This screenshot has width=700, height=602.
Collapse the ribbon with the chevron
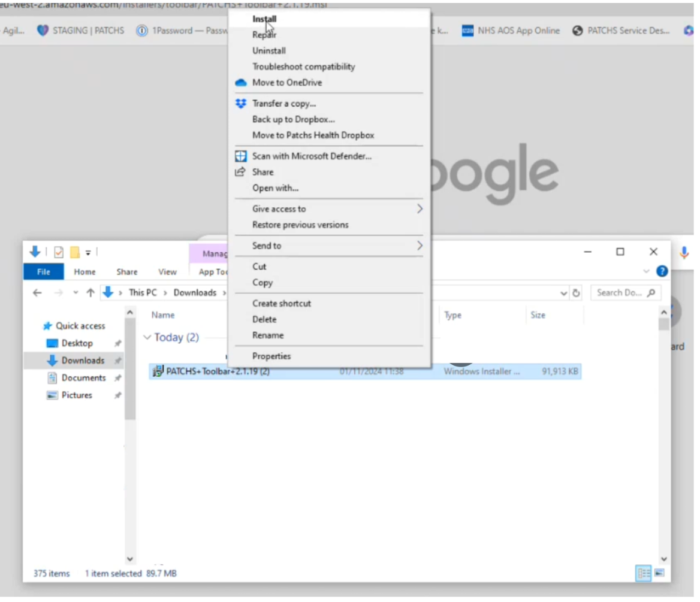(x=646, y=272)
